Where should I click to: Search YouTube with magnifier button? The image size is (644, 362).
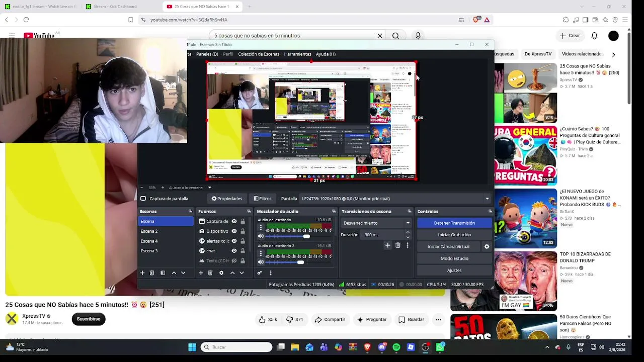coord(395,36)
